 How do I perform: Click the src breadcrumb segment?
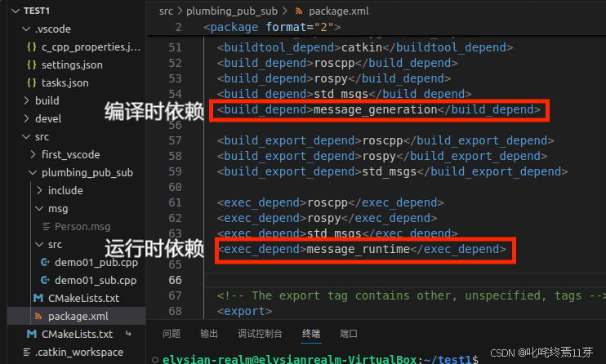pyautogui.click(x=166, y=11)
